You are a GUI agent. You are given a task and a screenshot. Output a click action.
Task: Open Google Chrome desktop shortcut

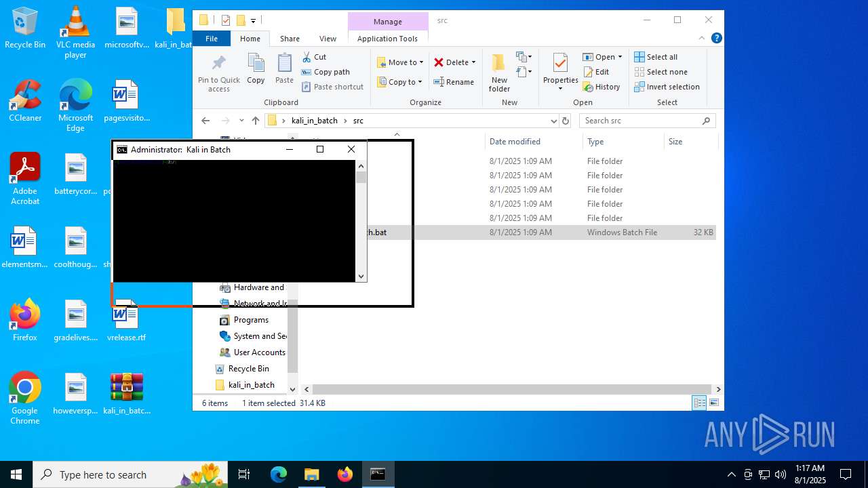25,398
